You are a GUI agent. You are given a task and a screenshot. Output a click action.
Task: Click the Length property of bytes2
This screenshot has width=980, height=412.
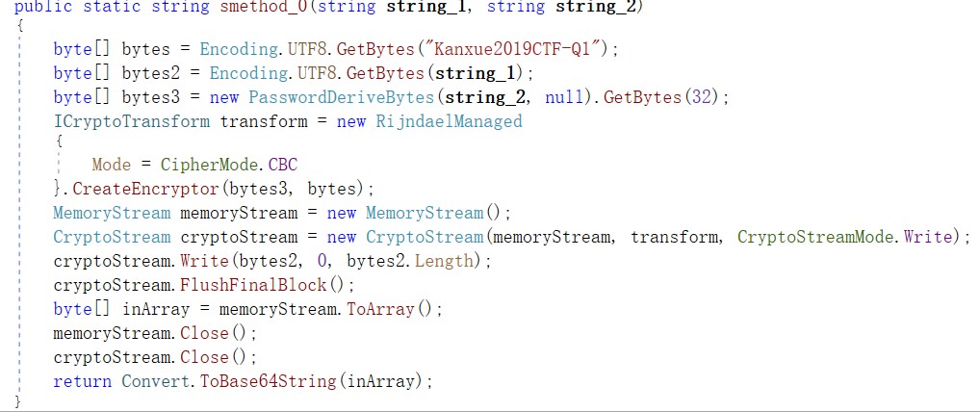point(444,261)
